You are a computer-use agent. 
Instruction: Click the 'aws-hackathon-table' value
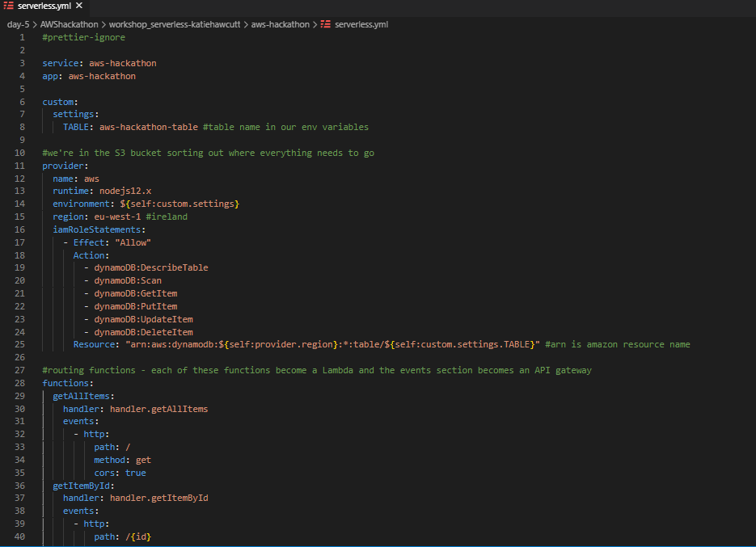(149, 127)
